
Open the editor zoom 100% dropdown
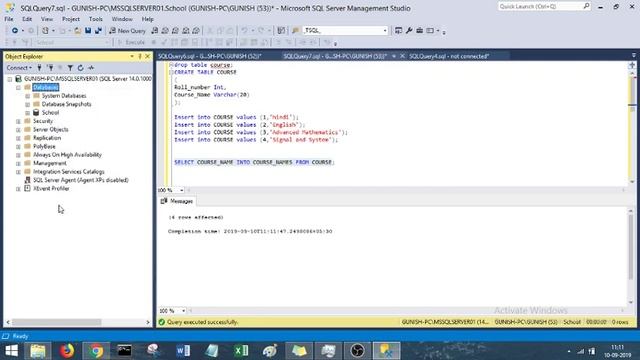coord(181,190)
